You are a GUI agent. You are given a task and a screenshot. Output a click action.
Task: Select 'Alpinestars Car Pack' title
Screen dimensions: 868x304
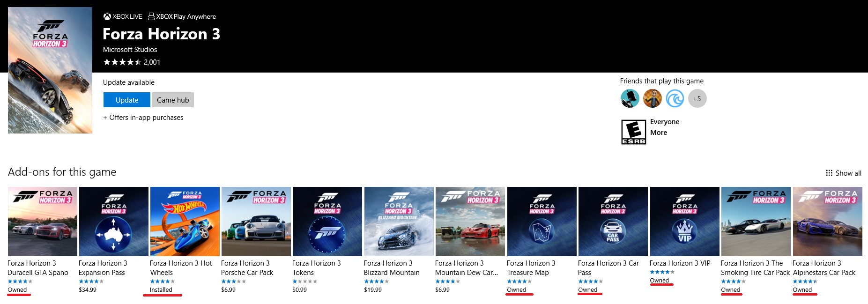[x=824, y=268]
